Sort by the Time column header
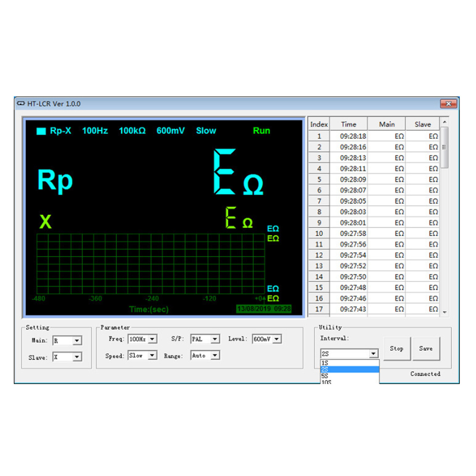476x476 pixels. [x=349, y=124]
